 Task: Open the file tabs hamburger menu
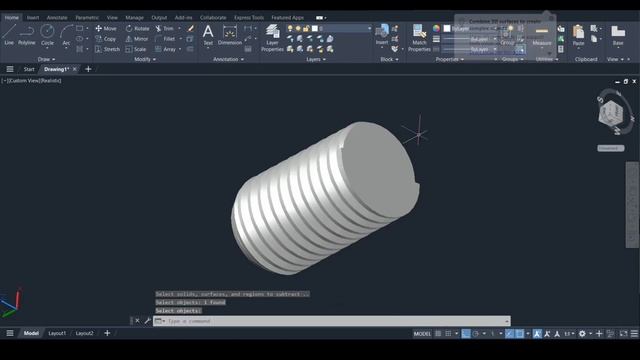[10, 69]
